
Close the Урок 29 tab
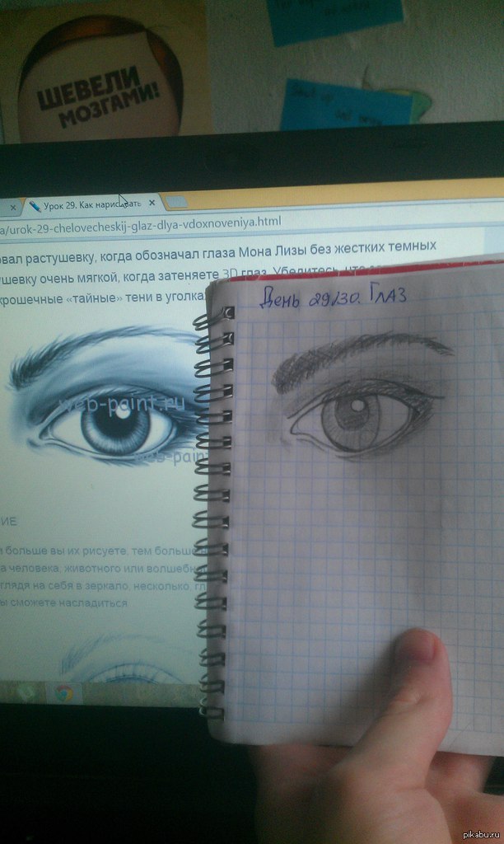(x=152, y=203)
